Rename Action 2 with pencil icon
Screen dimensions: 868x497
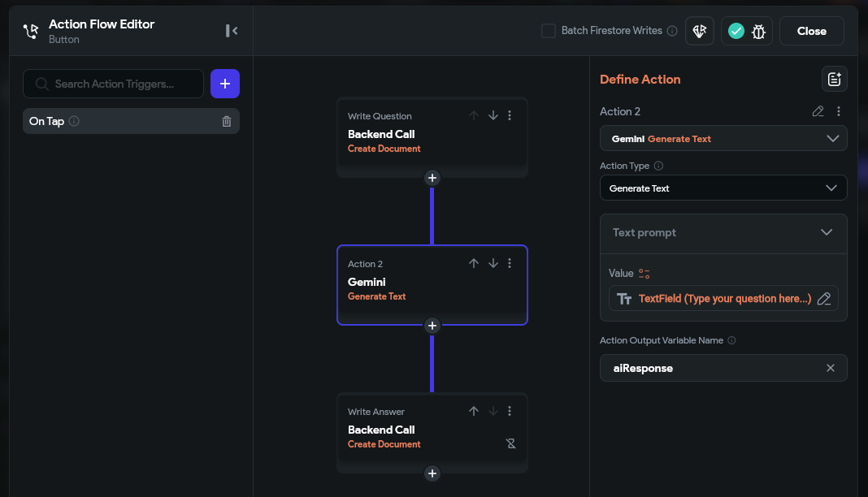[x=818, y=111]
